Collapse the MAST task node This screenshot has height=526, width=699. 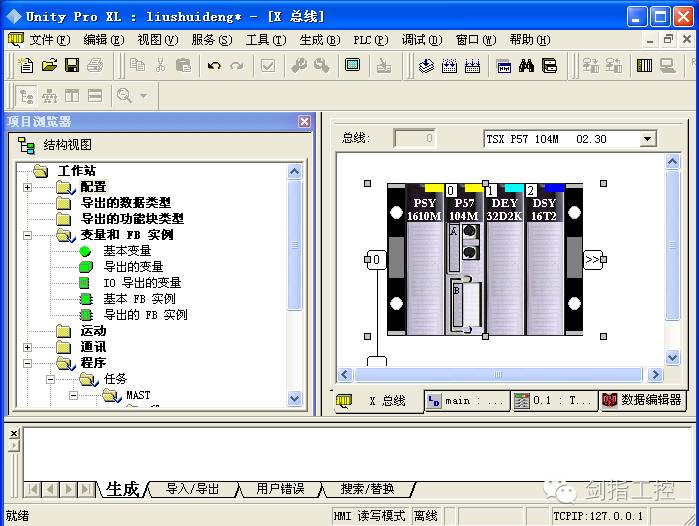click(x=73, y=395)
